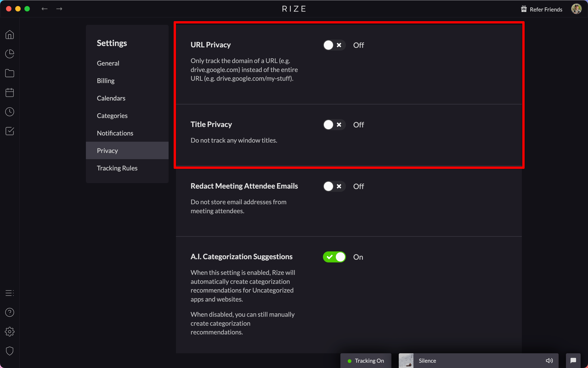This screenshot has height=368, width=588.
Task: Click the On label beside A.I. Categorization
Action: tap(358, 257)
